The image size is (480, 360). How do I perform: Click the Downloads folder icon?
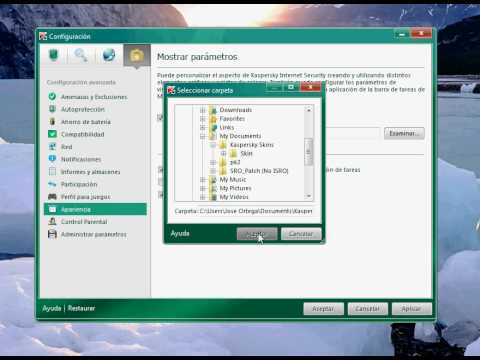tap(213, 110)
